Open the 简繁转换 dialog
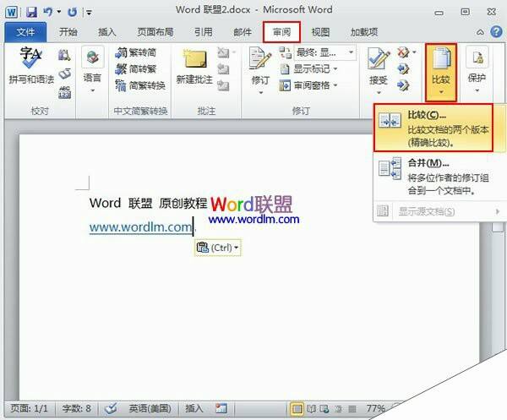The height and width of the screenshot is (420, 507). point(140,85)
